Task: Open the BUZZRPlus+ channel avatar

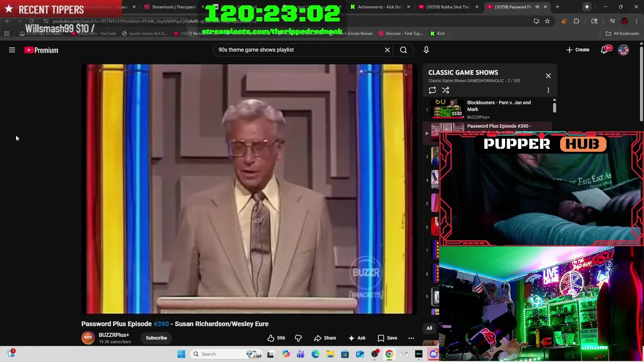Action: point(88,338)
